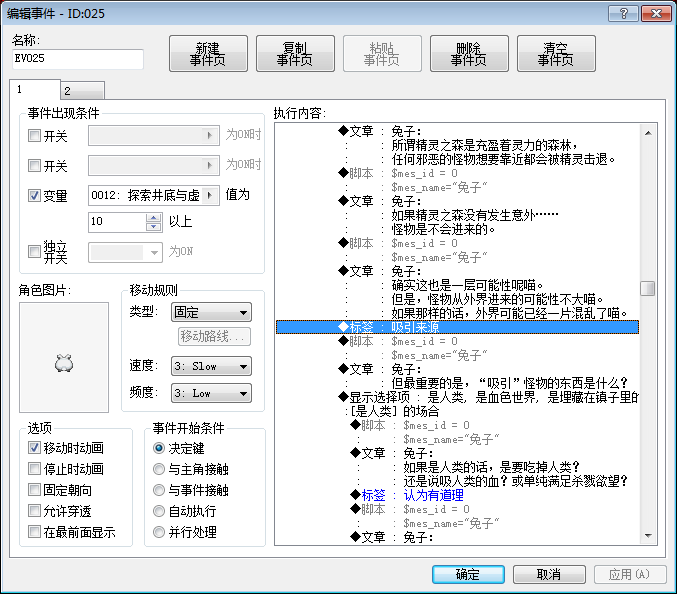Click 新建事件页 button

[x=208, y=54]
